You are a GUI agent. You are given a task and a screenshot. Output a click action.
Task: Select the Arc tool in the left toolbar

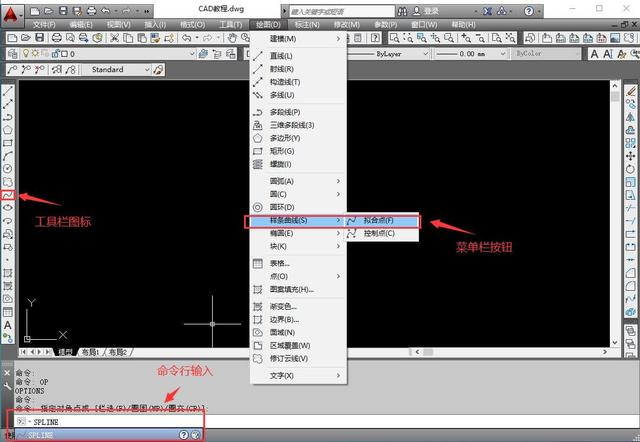click(8, 156)
